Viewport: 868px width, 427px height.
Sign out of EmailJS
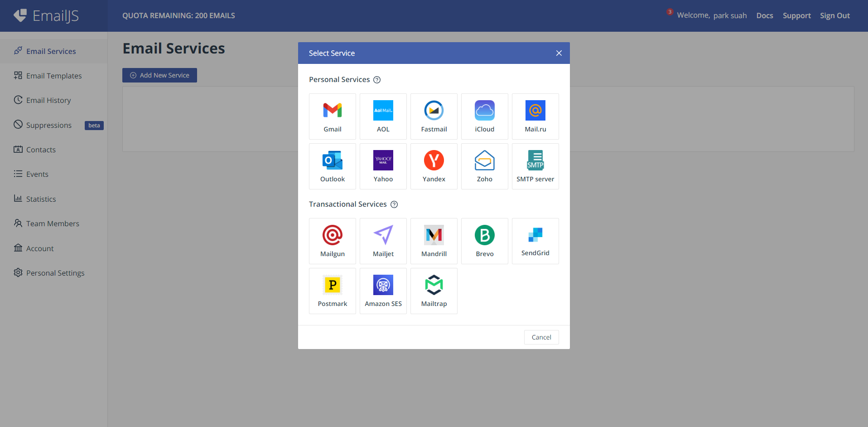click(x=835, y=15)
